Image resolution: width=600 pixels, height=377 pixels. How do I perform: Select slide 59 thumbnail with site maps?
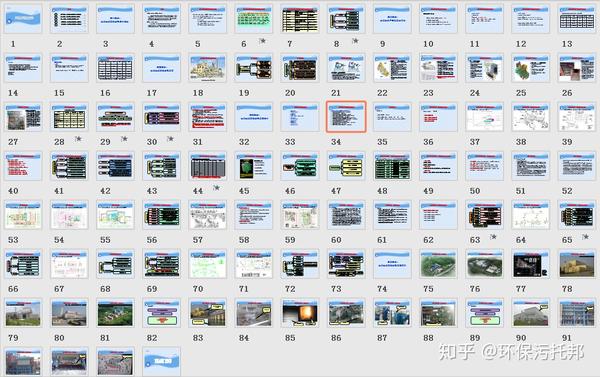300,215
